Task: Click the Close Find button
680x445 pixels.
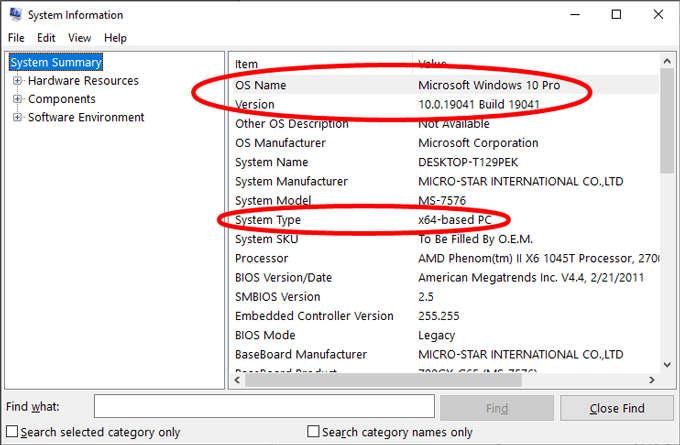Action: click(617, 408)
